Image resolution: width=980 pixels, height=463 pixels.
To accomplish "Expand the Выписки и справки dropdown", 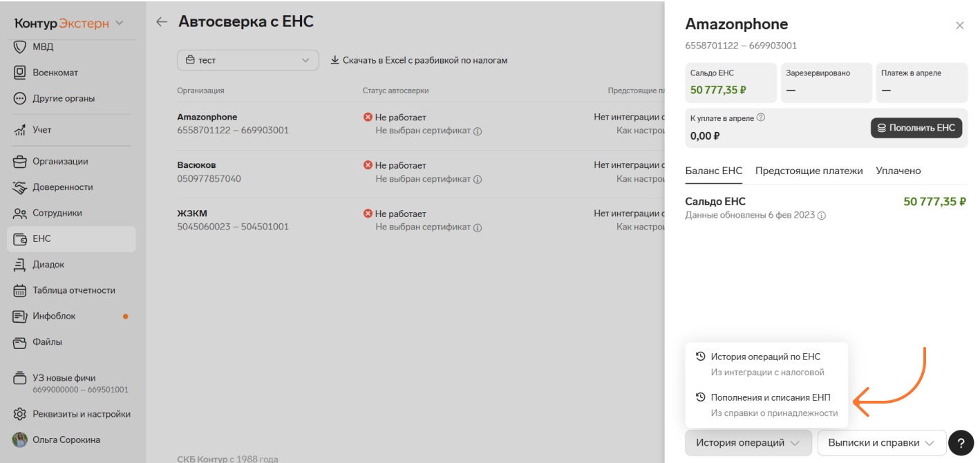I will pyautogui.click(x=881, y=443).
